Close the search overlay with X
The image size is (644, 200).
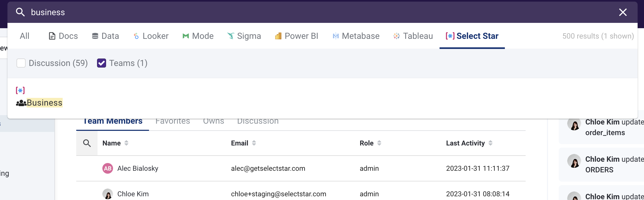[623, 12]
